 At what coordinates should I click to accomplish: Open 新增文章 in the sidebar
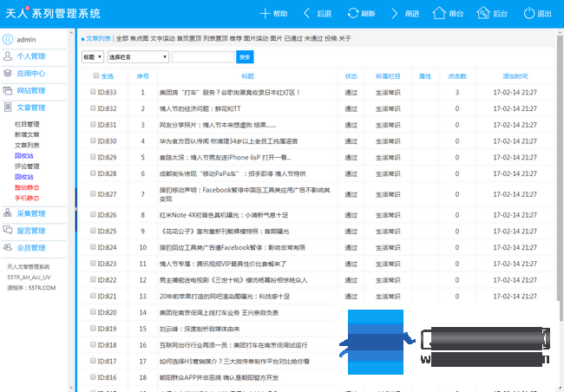click(x=27, y=134)
